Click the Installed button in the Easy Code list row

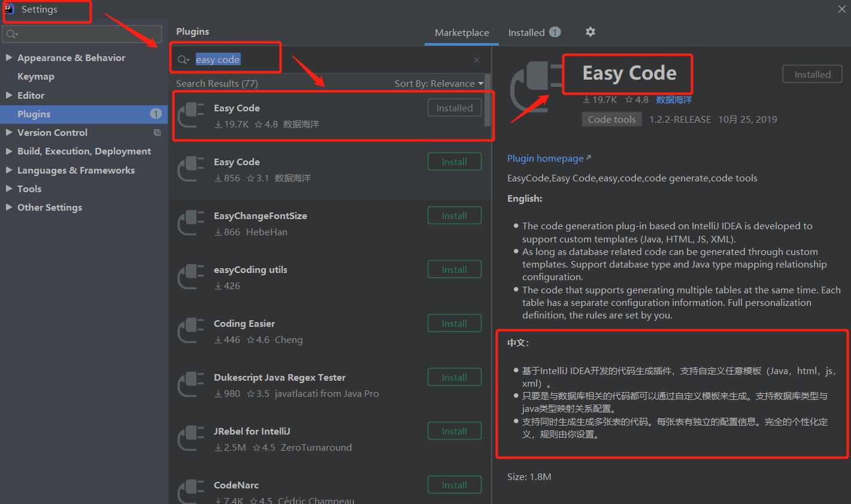click(455, 108)
